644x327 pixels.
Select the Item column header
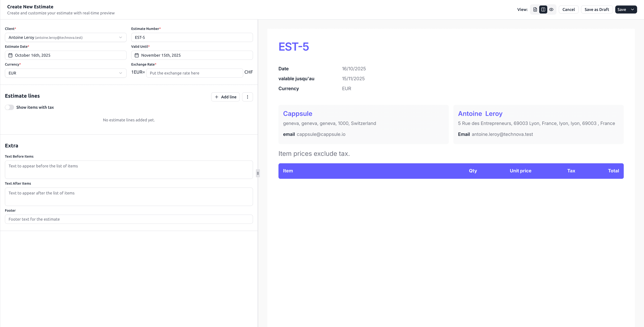288,171
